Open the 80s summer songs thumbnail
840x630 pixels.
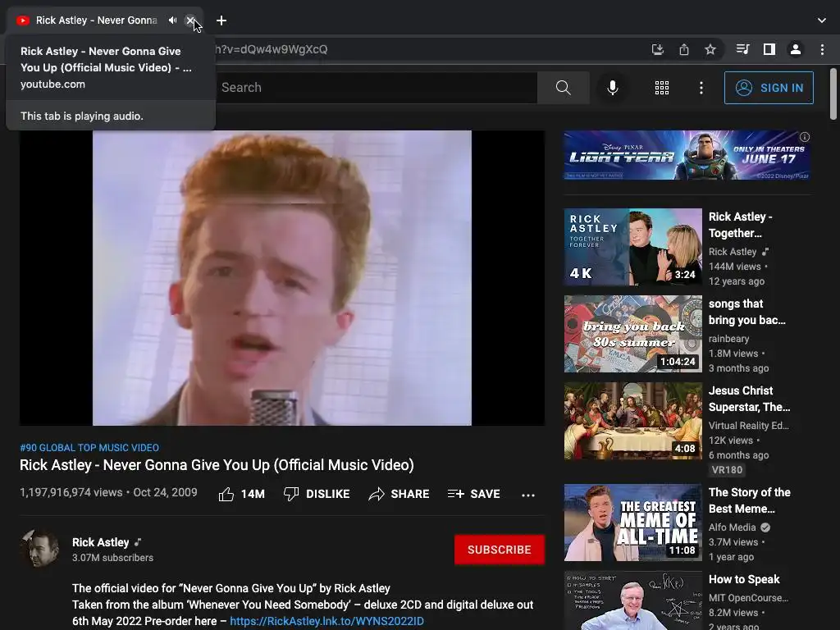pyautogui.click(x=632, y=334)
